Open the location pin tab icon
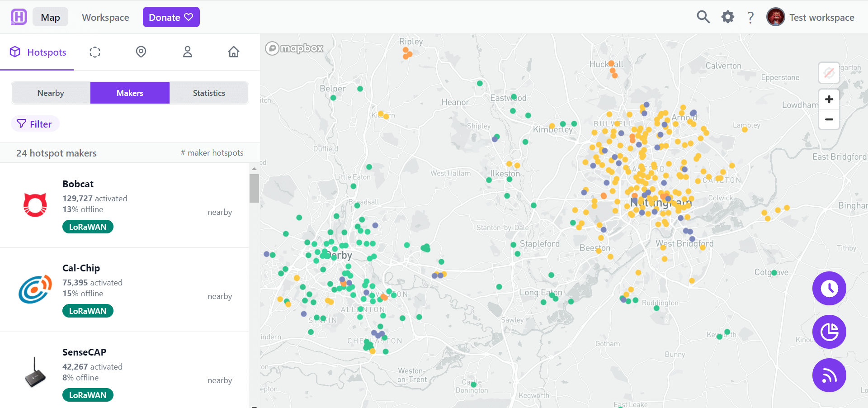The height and width of the screenshot is (408, 868). (141, 52)
